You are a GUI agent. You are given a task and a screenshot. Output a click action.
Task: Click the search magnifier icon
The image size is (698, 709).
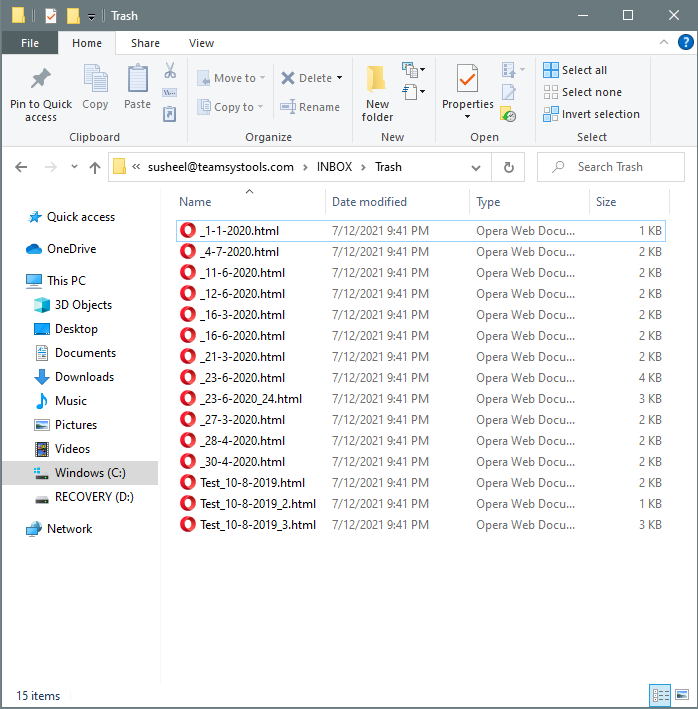[558, 167]
